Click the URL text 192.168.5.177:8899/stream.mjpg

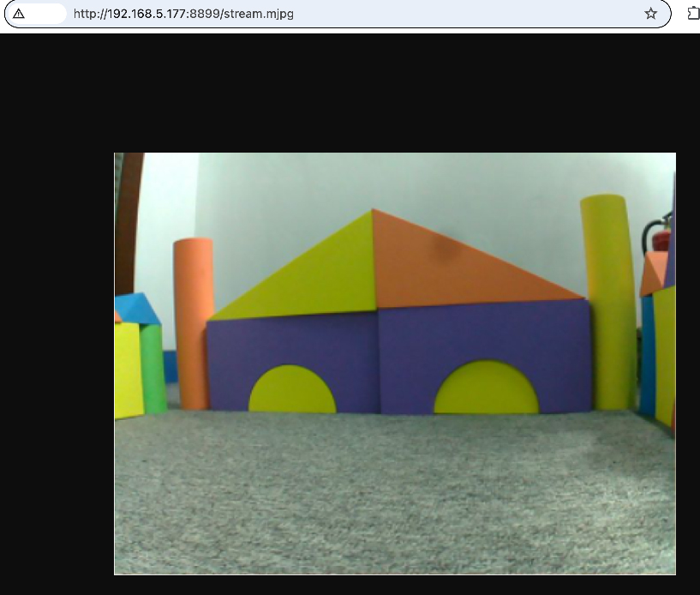click(183, 14)
